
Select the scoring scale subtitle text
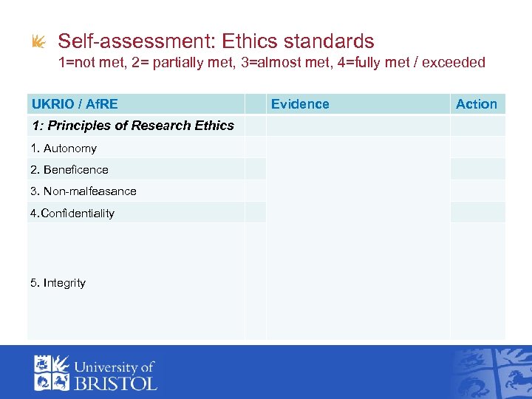coord(271,63)
